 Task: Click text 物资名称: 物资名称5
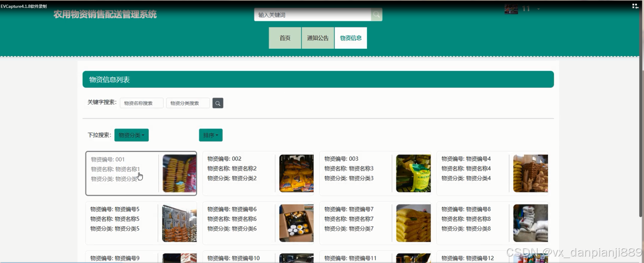pos(115,219)
